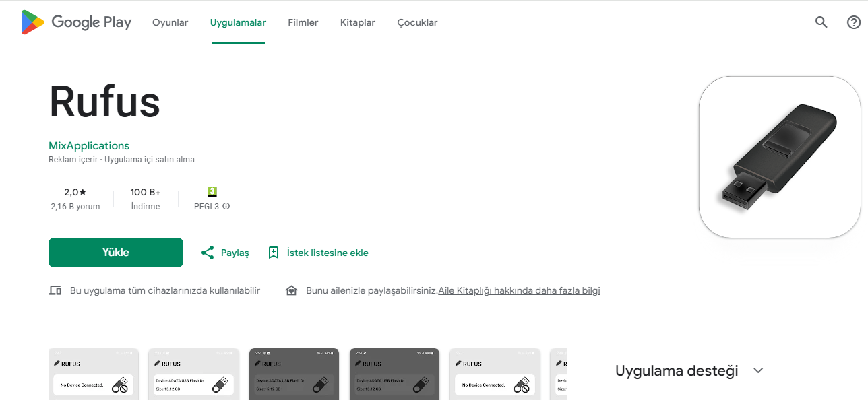Click the family home icon

(x=291, y=290)
